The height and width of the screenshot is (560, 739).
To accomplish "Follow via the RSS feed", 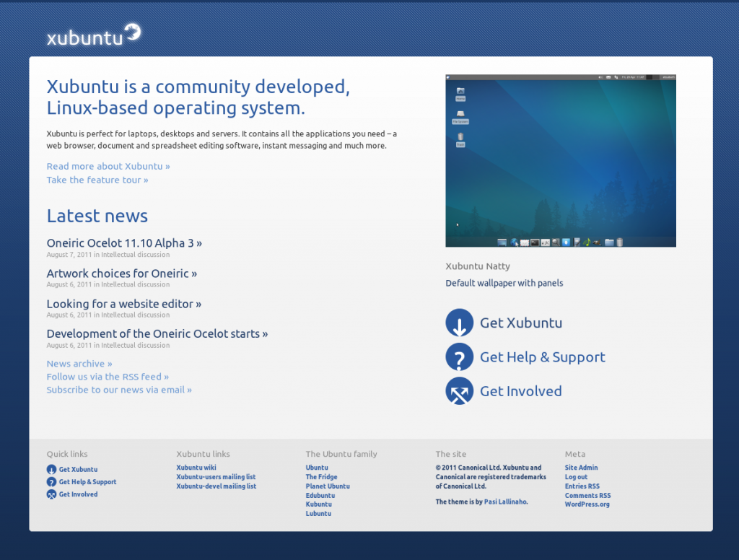I will click(x=107, y=377).
